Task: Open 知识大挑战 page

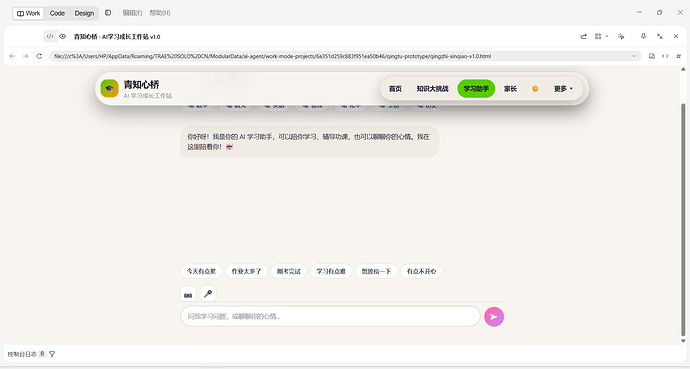Action: (x=432, y=88)
